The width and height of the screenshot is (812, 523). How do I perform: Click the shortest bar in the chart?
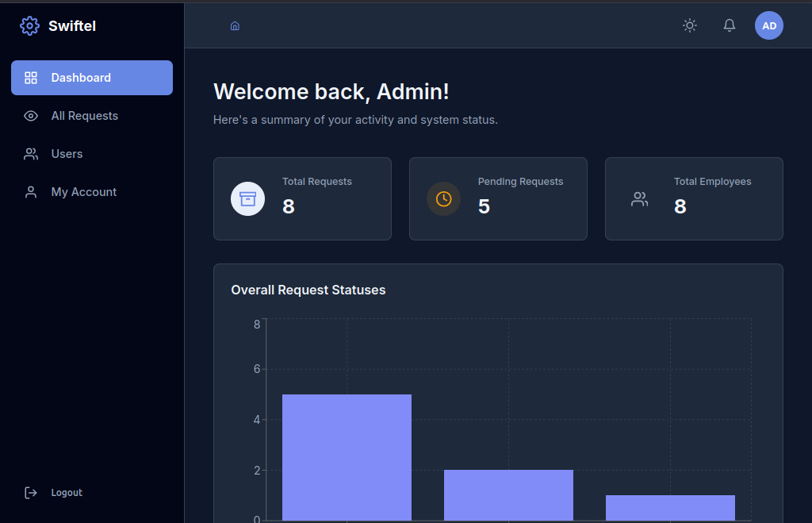coord(670,507)
